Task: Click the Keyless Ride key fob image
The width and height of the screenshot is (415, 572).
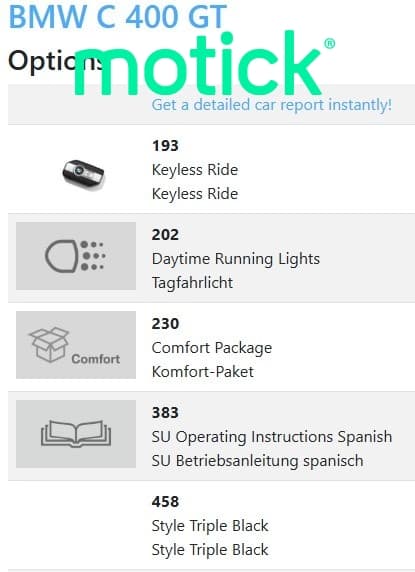Action: click(83, 174)
